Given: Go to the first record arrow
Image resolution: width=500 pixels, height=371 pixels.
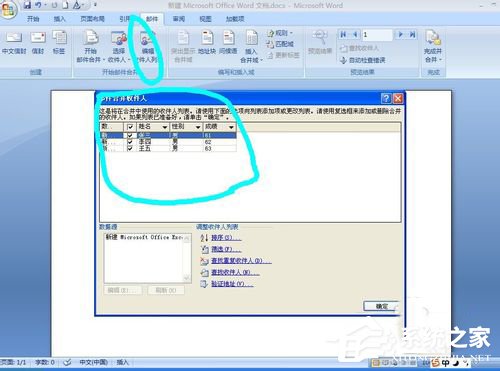Looking at the screenshot, I should point(343,34).
